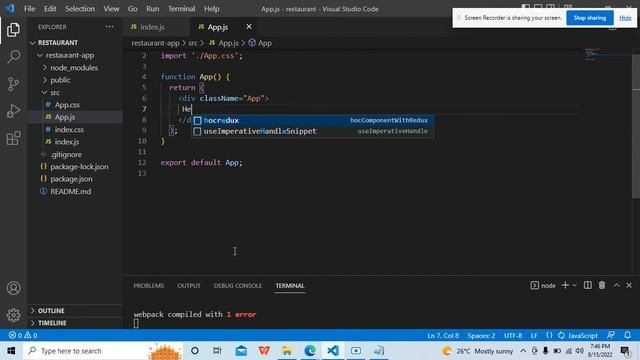This screenshot has height=360, width=640.
Task: Click the Spaces: 2 indentation setting
Action: pos(481,336)
